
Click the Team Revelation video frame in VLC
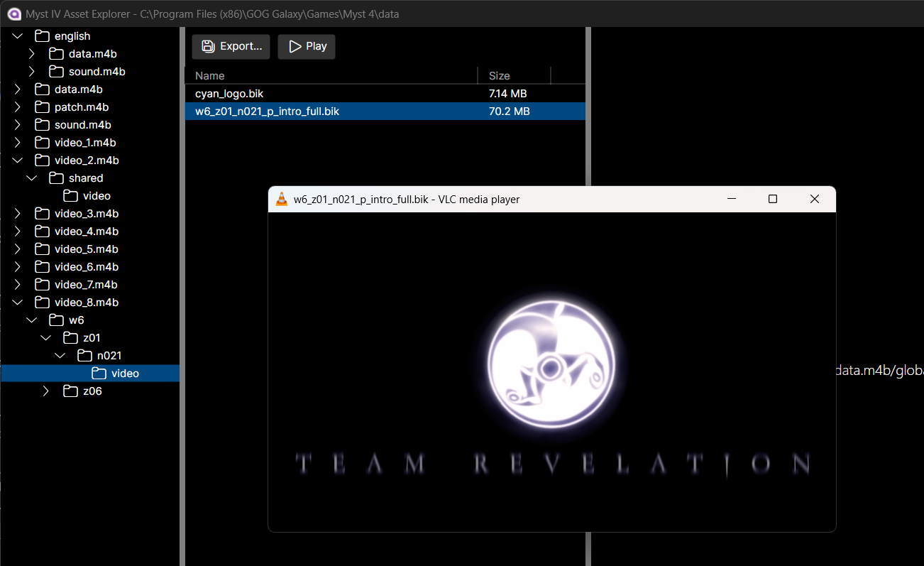point(552,371)
